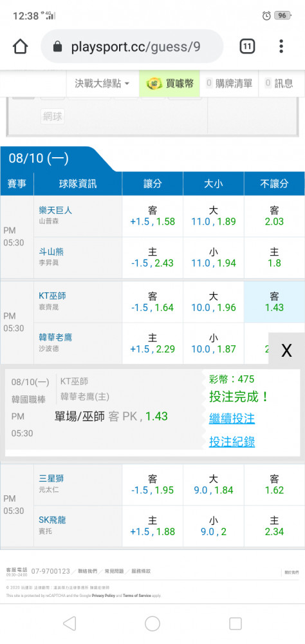Open the Chrome three-dot menu
Image resolution: width=305 pixels, height=644 pixels.
click(281, 46)
